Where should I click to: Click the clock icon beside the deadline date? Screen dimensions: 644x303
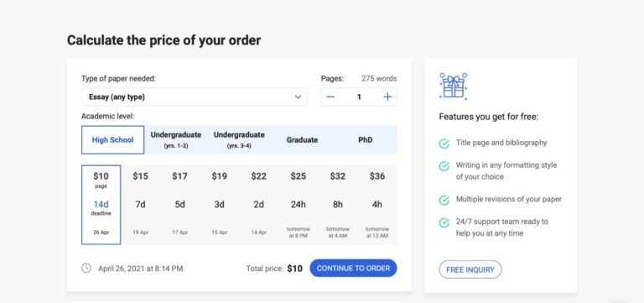tap(86, 269)
